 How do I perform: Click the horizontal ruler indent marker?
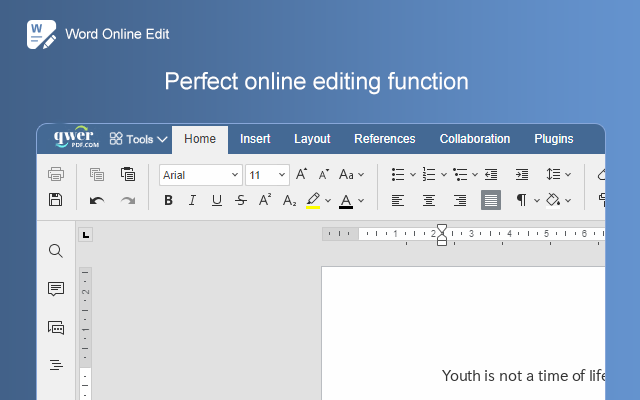442,235
